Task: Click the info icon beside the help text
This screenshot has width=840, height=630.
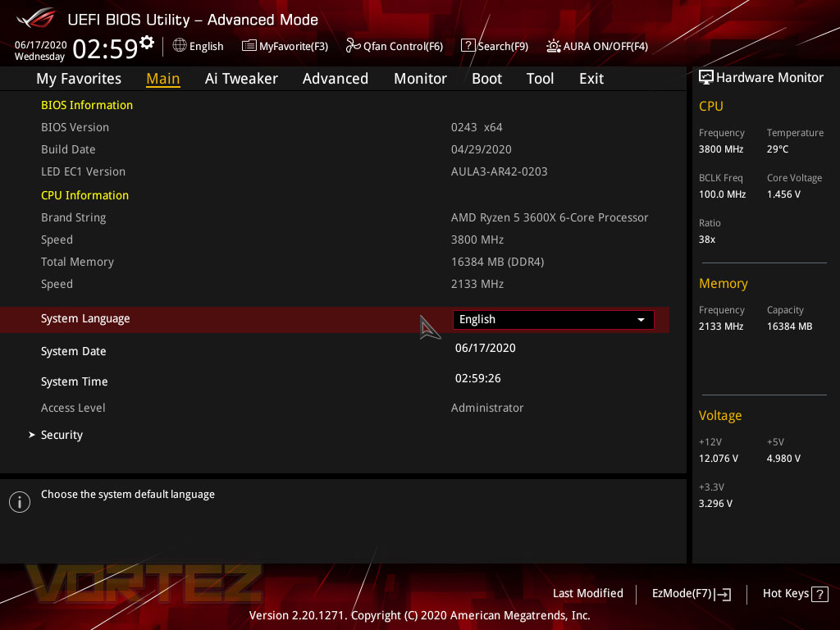Action: (x=20, y=502)
